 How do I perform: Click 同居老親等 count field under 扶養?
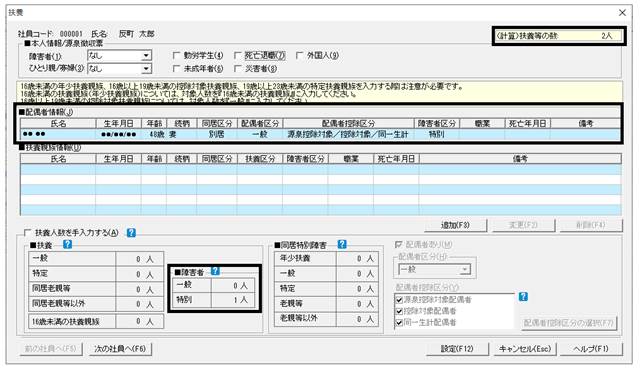click(x=139, y=289)
